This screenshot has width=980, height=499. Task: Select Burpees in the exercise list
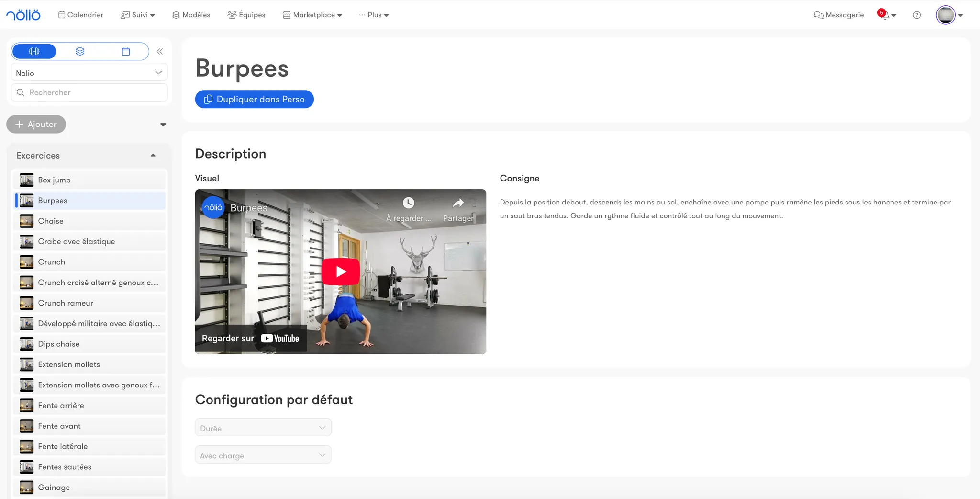[90, 201]
